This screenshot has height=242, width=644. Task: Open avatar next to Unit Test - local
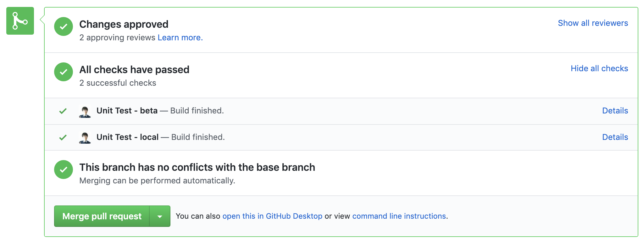[x=85, y=138]
